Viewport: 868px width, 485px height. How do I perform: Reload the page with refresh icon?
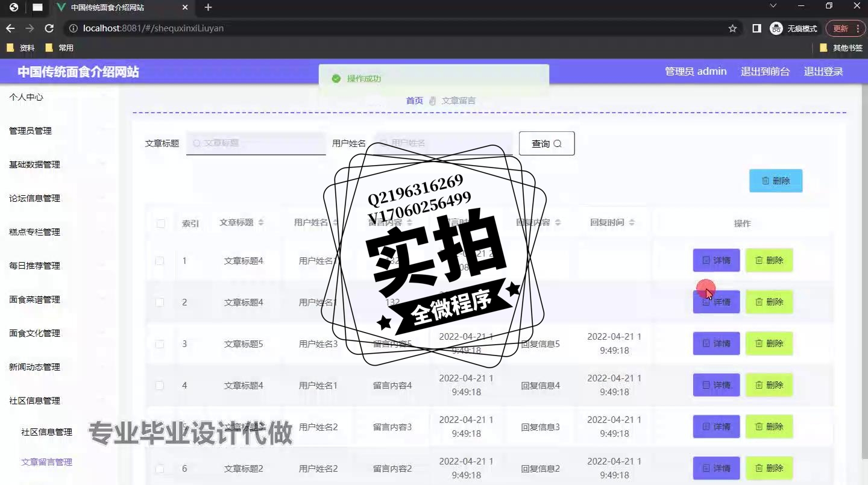tap(49, 28)
